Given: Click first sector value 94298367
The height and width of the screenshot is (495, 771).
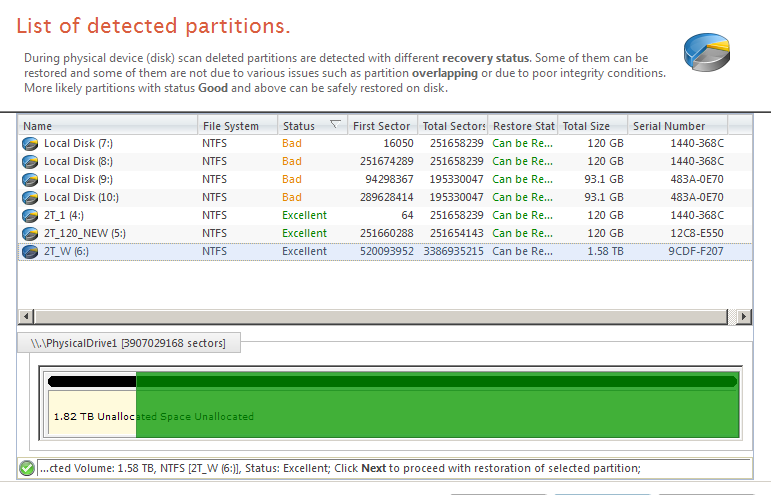Looking at the screenshot, I should pyautogui.click(x=389, y=179).
